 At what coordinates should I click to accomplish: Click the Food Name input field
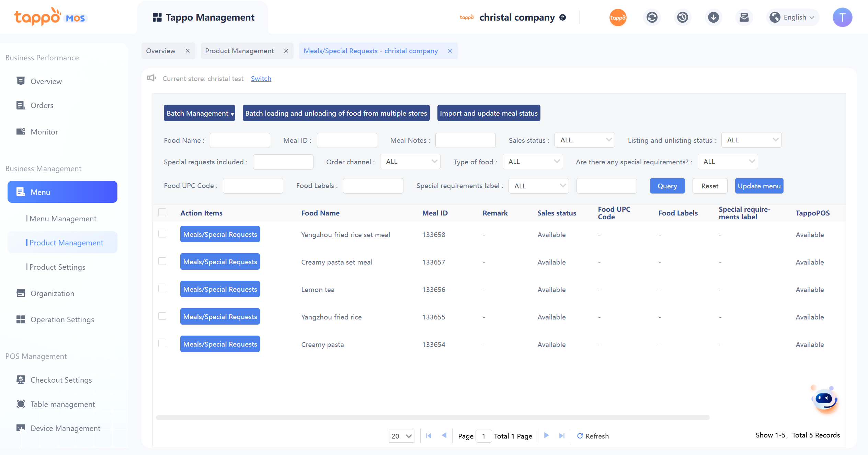coord(240,140)
